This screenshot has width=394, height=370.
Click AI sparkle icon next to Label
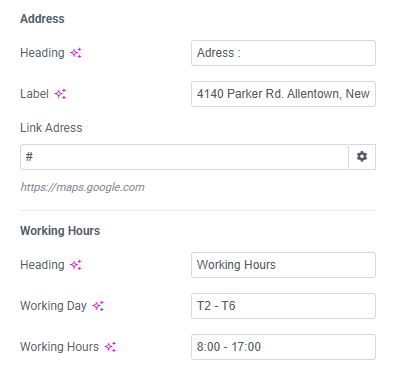click(60, 94)
